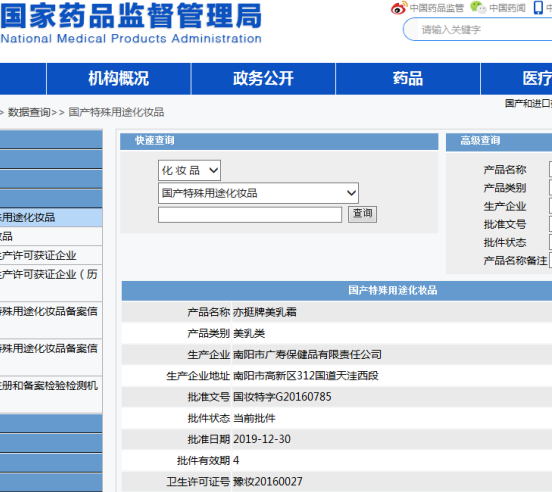Open the 政务公开 navigation tab

[263, 78]
